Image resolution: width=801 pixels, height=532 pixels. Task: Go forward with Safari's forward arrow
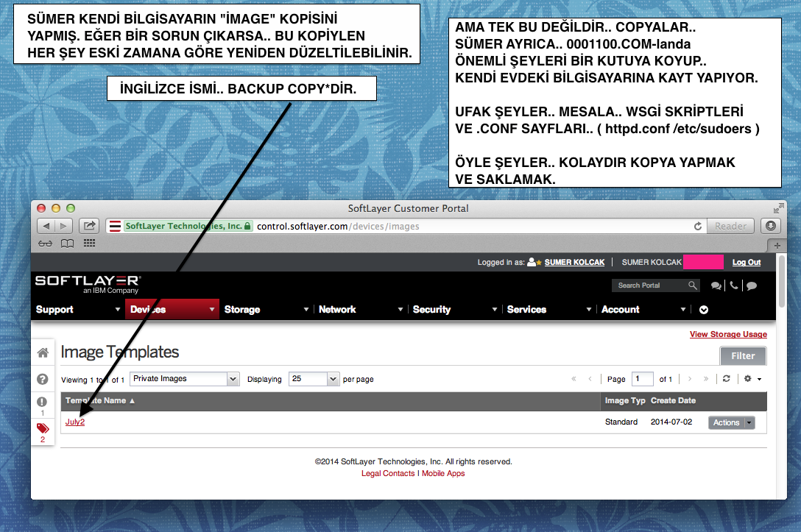63,226
